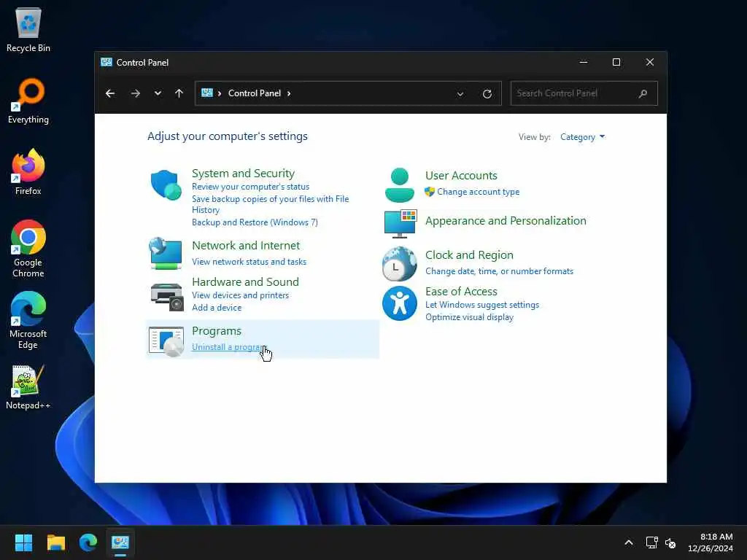The image size is (747, 560).
Task: Click the network status tray icon
Action: coord(651,542)
